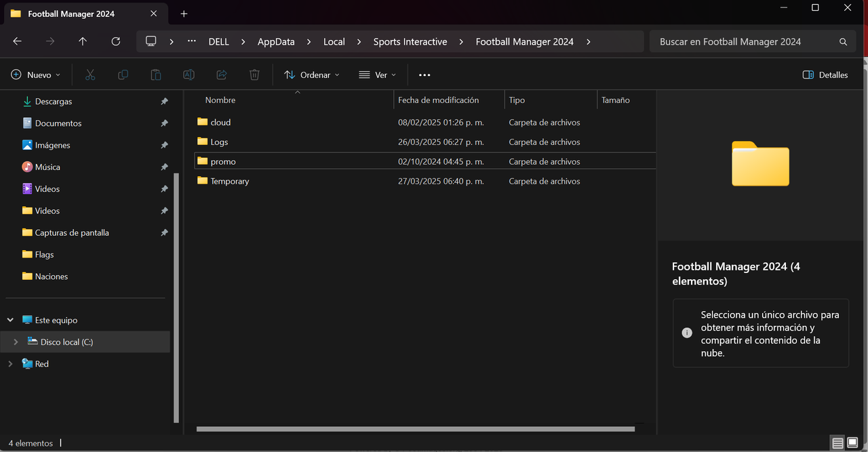Expand chevron after Football Manager 2024 breadcrumb

(x=589, y=42)
